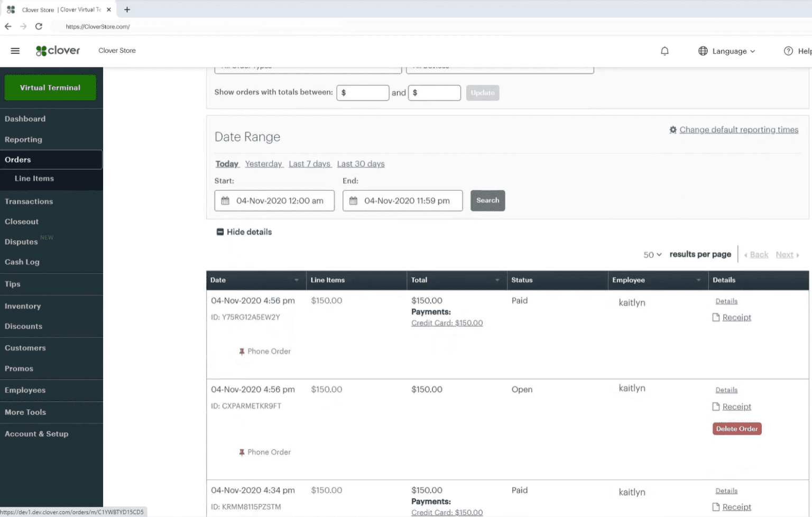The image size is (812, 517).
Task: Click the End date calendar icon
Action: (353, 201)
